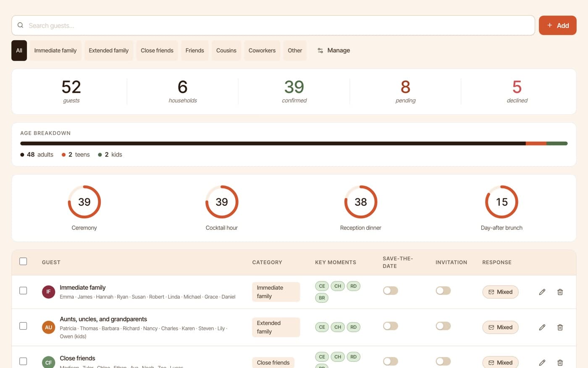The image size is (588, 368).
Task: Delete the Immediate family row with trash icon
Action: pyautogui.click(x=560, y=292)
